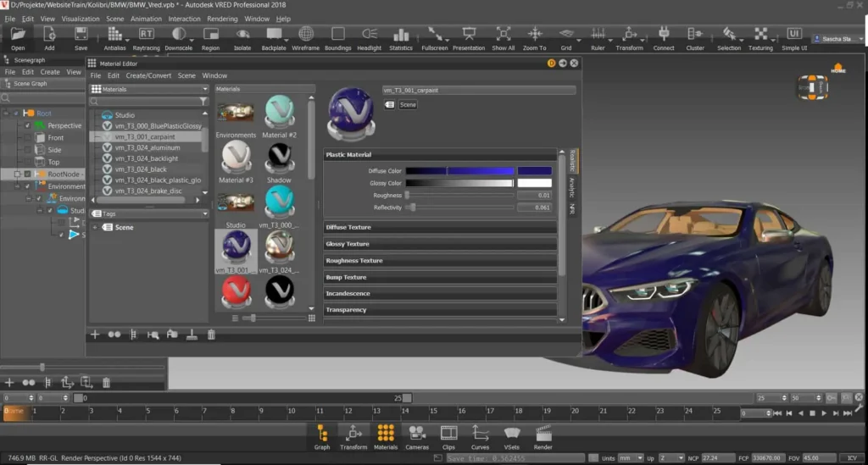Image resolution: width=868 pixels, height=465 pixels.
Task: Click the Open file toolbar icon
Action: point(18,34)
